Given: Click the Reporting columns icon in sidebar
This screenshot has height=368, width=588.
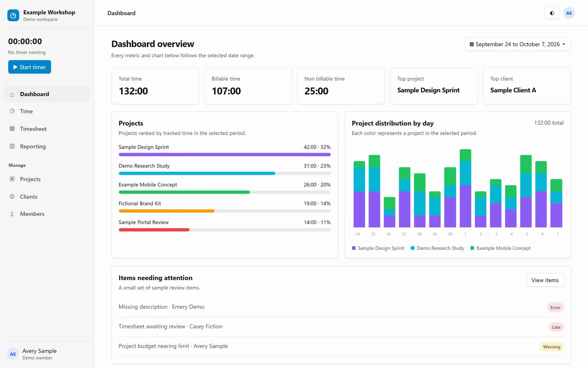Looking at the screenshot, I should click(12, 146).
